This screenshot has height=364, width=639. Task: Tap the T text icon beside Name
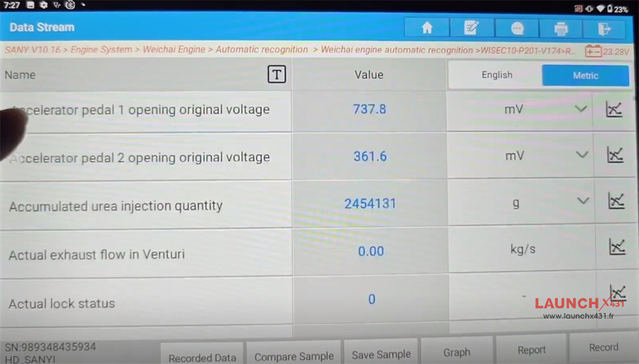[x=276, y=75]
